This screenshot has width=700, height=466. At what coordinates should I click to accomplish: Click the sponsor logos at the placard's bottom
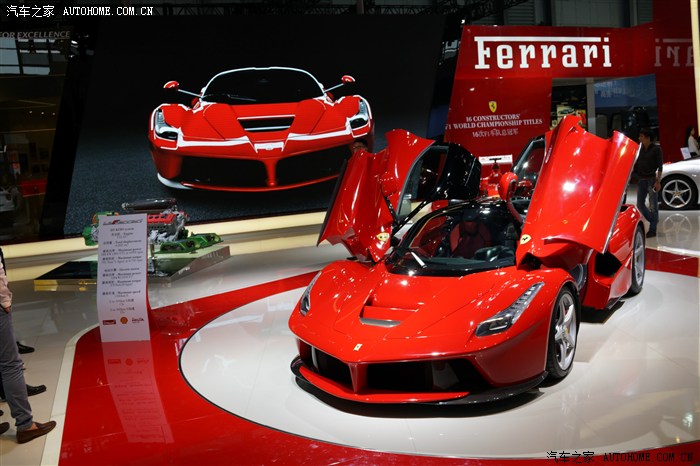point(123,321)
